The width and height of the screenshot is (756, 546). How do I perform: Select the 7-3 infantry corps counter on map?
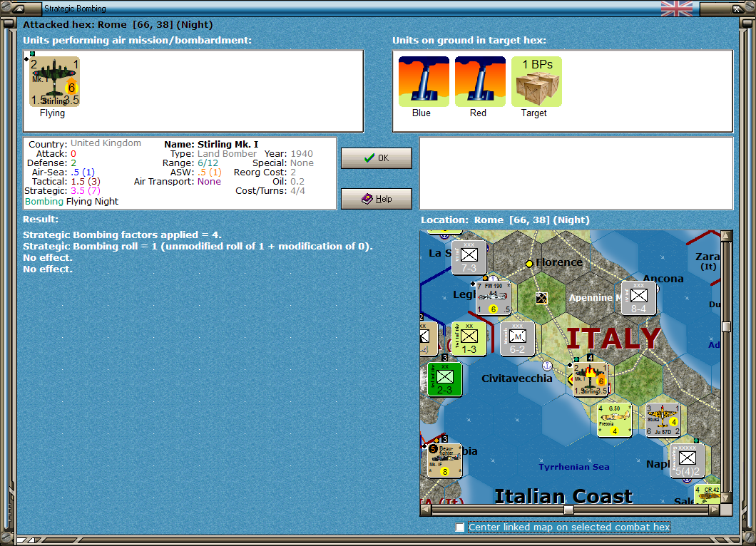[469, 257]
